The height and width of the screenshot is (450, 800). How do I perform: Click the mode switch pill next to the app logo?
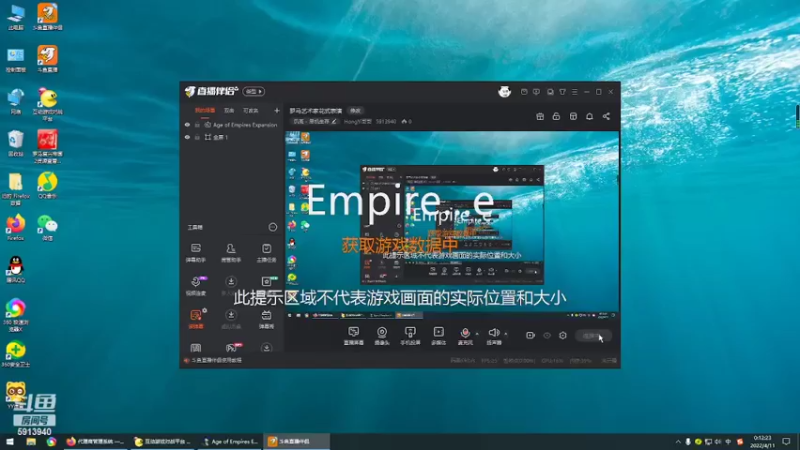(254, 91)
